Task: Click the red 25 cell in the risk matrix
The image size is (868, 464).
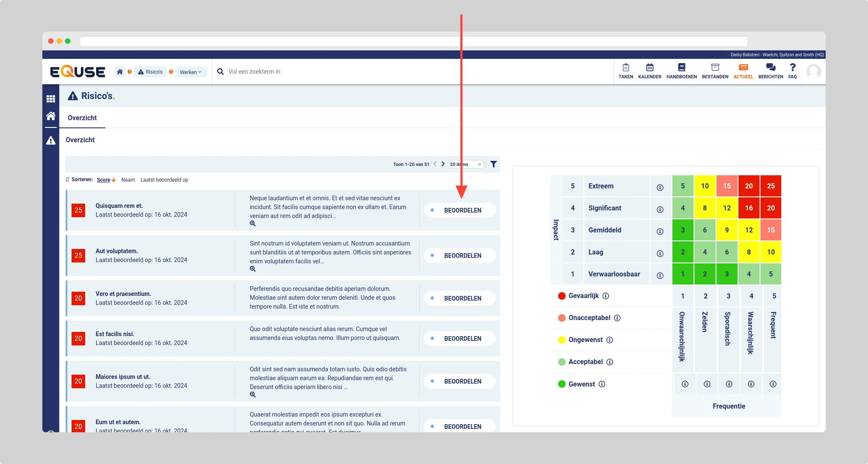Action: tap(770, 186)
